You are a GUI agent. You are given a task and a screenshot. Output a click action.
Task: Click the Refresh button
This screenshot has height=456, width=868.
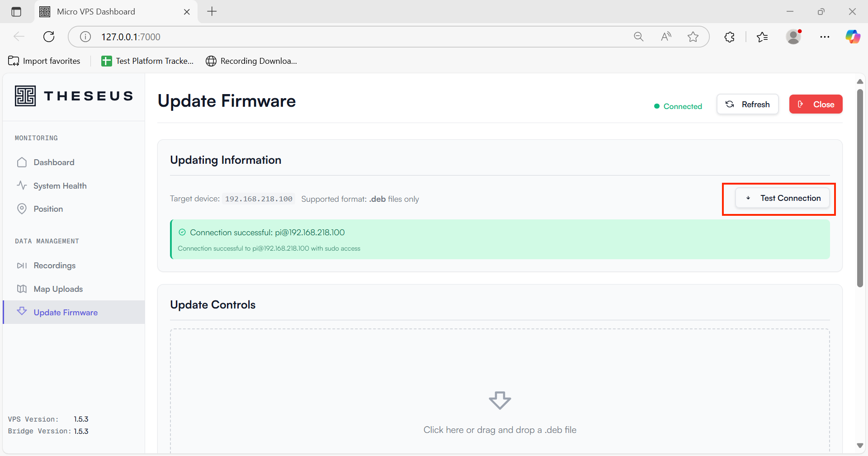click(x=747, y=104)
